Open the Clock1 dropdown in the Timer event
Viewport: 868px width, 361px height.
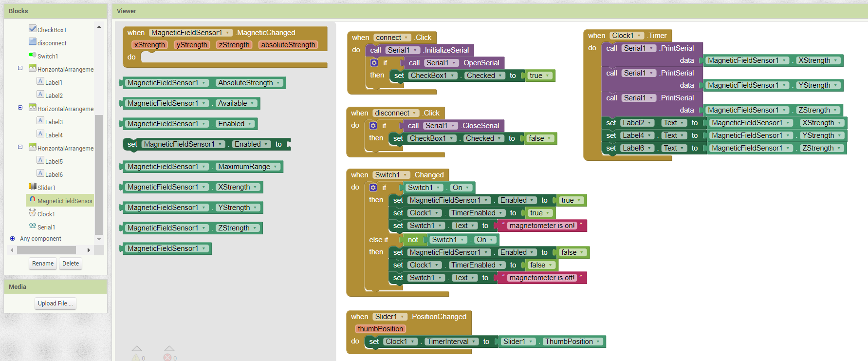(627, 36)
